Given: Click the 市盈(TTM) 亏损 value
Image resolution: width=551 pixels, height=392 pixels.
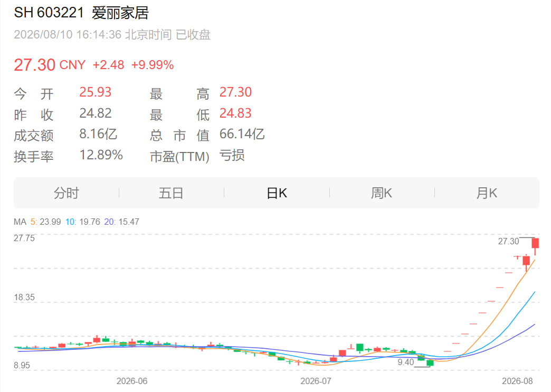Looking at the screenshot, I should tap(232, 155).
